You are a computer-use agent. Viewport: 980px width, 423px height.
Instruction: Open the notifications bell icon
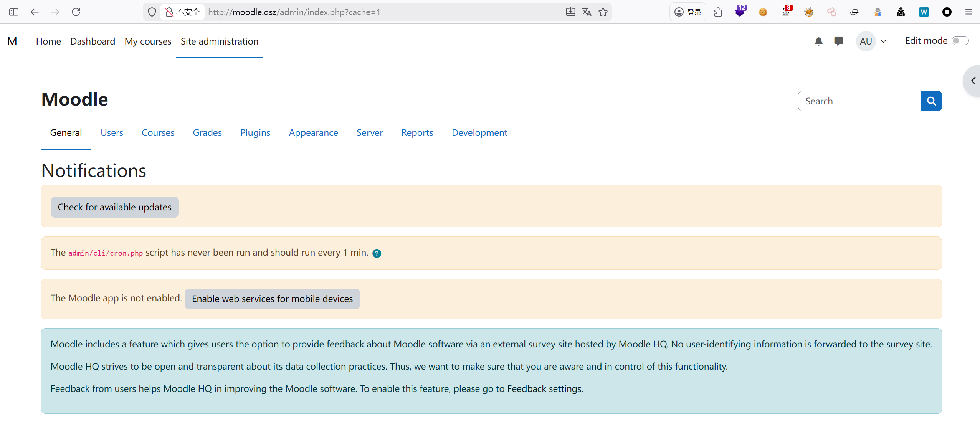(x=818, y=41)
